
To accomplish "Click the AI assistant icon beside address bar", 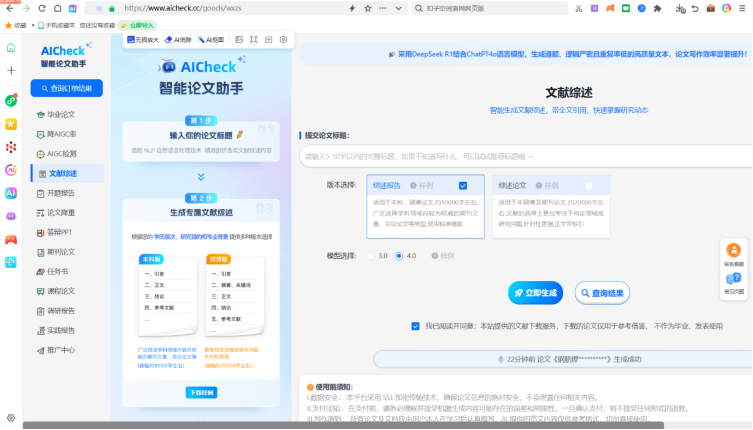I will 73,8.
